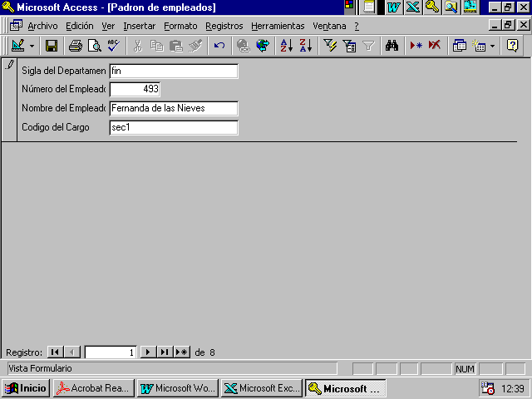Open the Ver menu

108,26
